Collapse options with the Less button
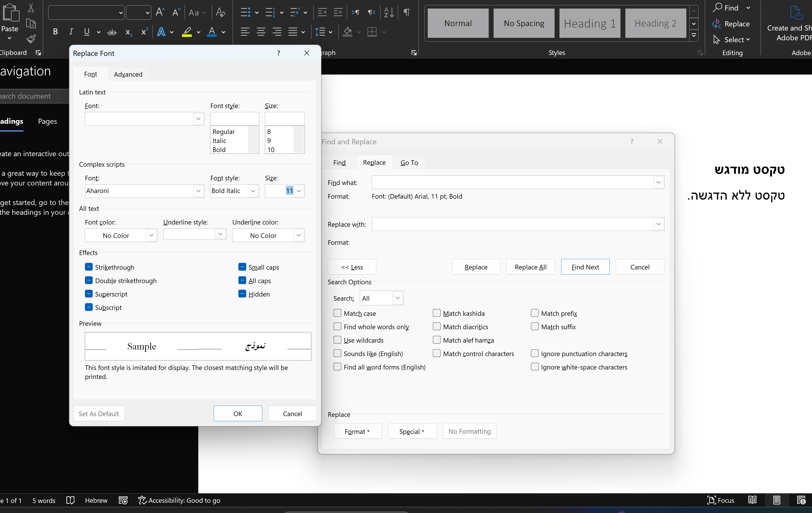812x513 pixels. pyautogui.click(x=352, y=267)
